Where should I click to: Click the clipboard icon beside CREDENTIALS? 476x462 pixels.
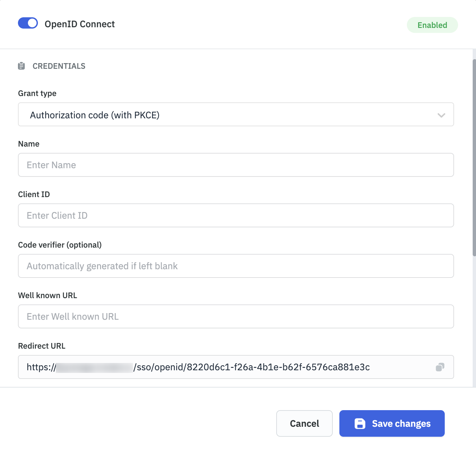click(x=22, y=66)
